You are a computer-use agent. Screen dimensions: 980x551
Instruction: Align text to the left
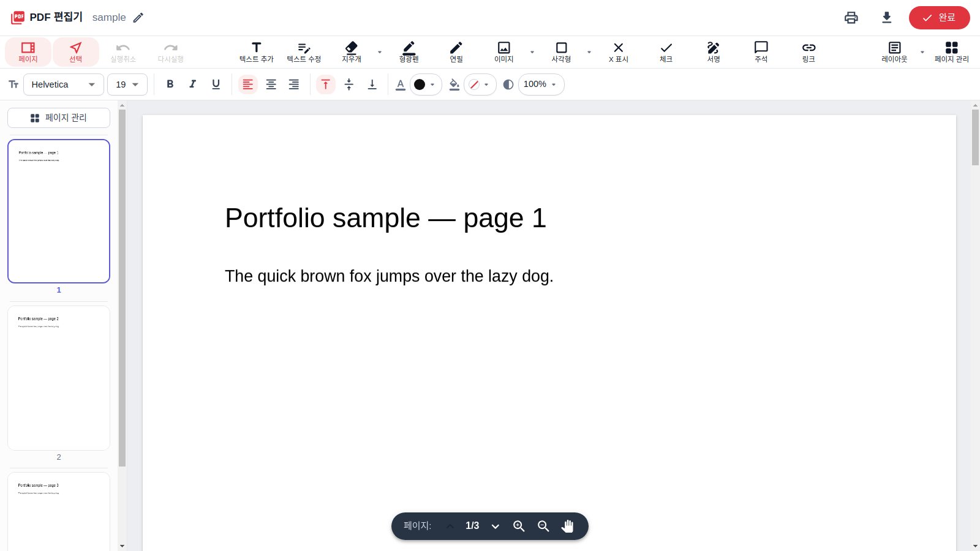248,84
